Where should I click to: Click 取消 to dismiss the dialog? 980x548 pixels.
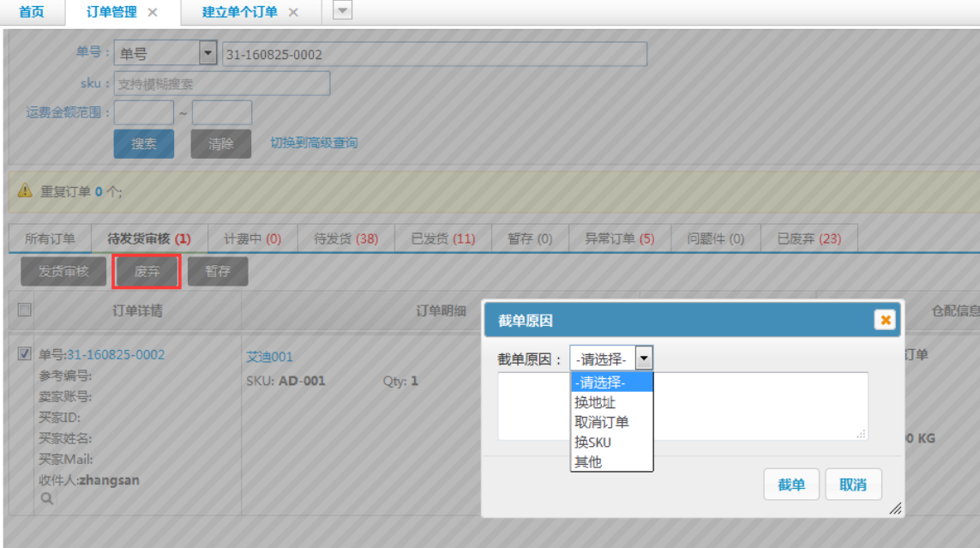tap(852, 485)
